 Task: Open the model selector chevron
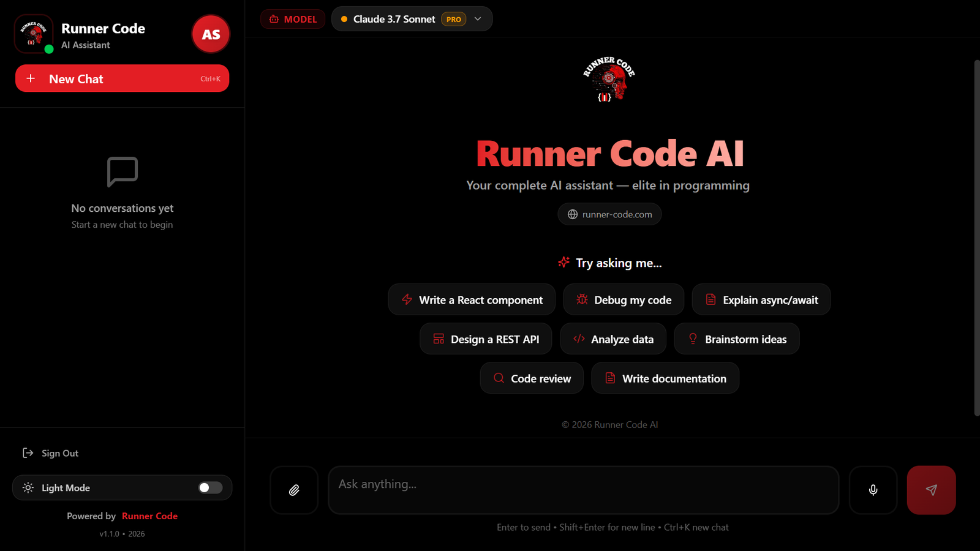[478, 19]
